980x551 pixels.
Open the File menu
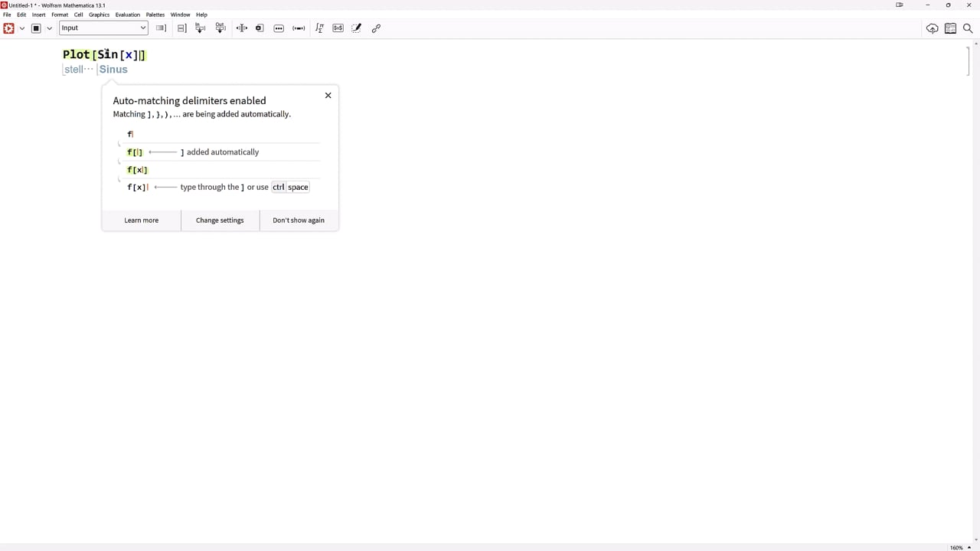coord(7,15)
